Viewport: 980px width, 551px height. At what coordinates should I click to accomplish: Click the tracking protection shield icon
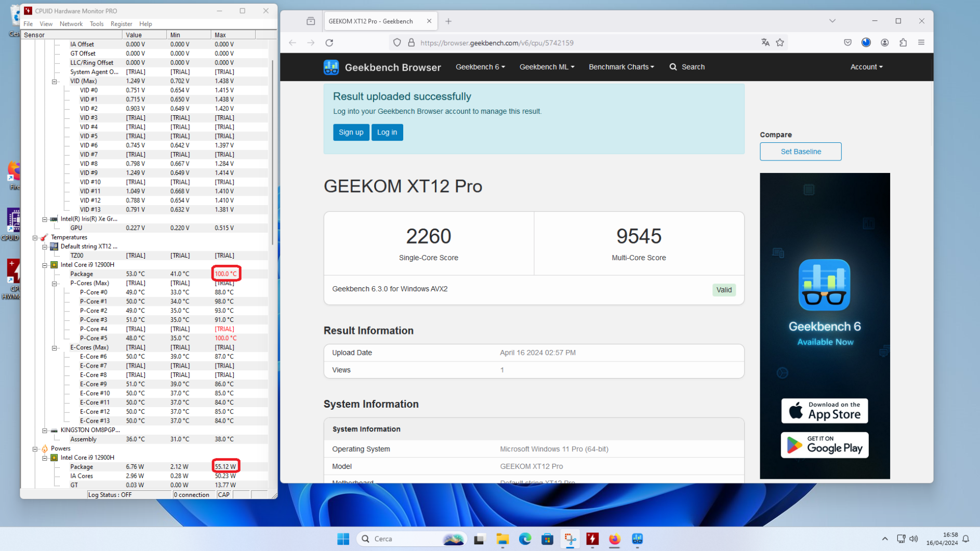[397, 43]
